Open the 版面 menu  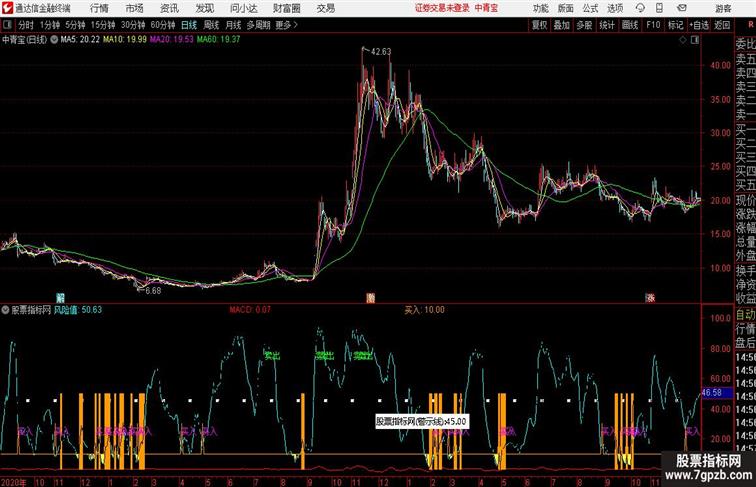point(565,8)
